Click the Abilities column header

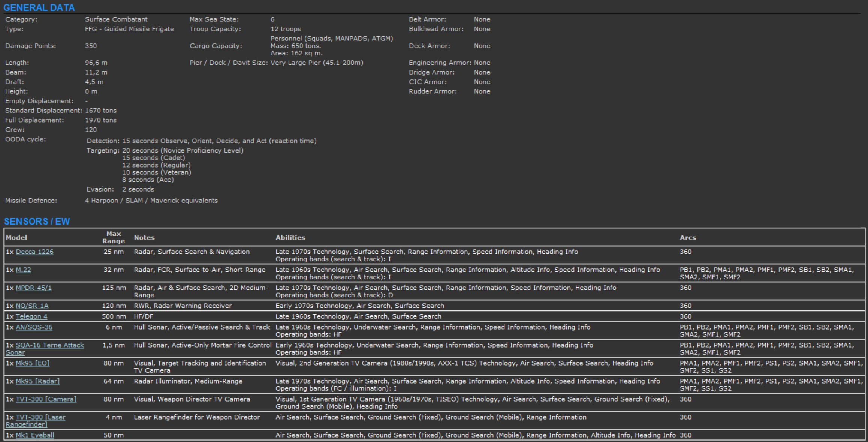(x=290, y=238)
